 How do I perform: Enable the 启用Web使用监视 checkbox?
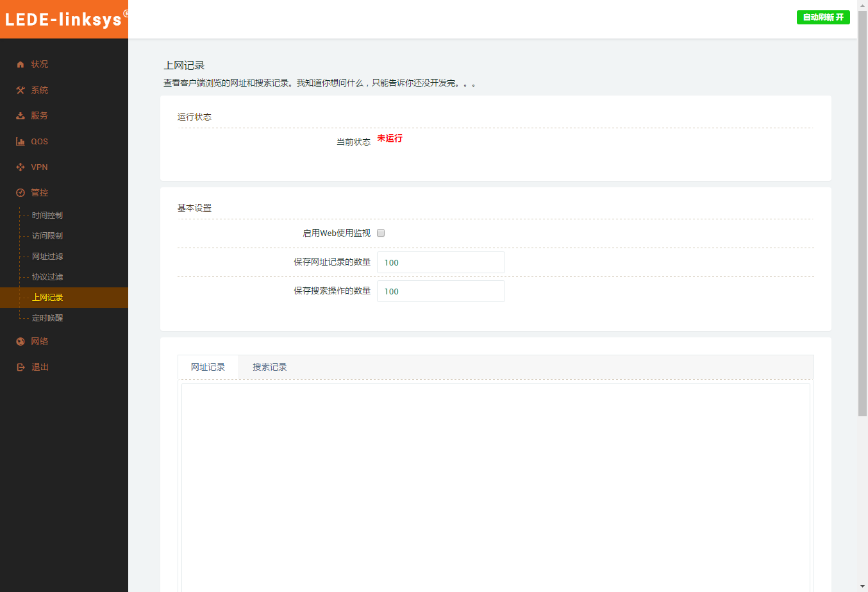(381, 233)
